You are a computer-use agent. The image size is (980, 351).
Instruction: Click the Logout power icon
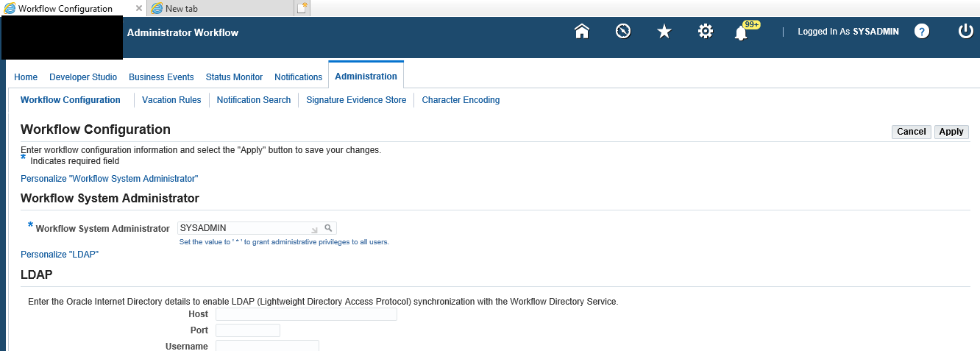[965, 32]
